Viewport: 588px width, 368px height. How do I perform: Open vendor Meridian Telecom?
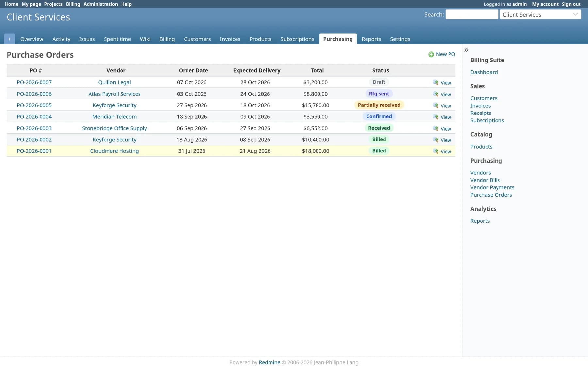tap(114, 117)
